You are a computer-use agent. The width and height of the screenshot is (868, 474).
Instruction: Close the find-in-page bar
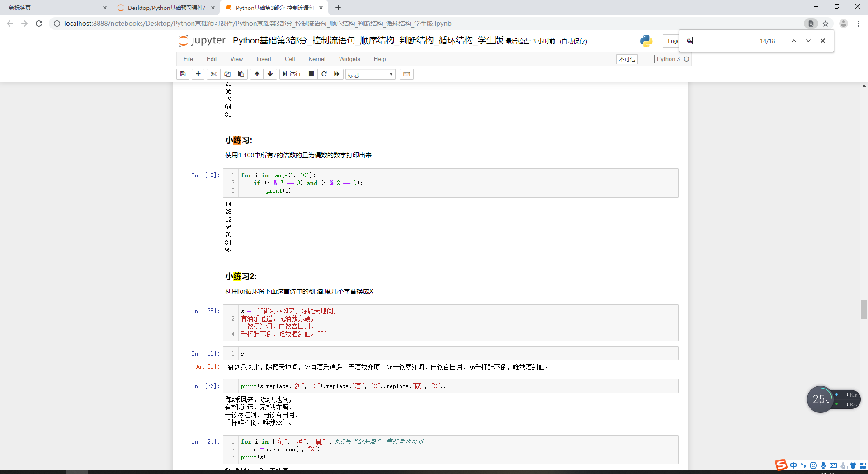[823, 41]
